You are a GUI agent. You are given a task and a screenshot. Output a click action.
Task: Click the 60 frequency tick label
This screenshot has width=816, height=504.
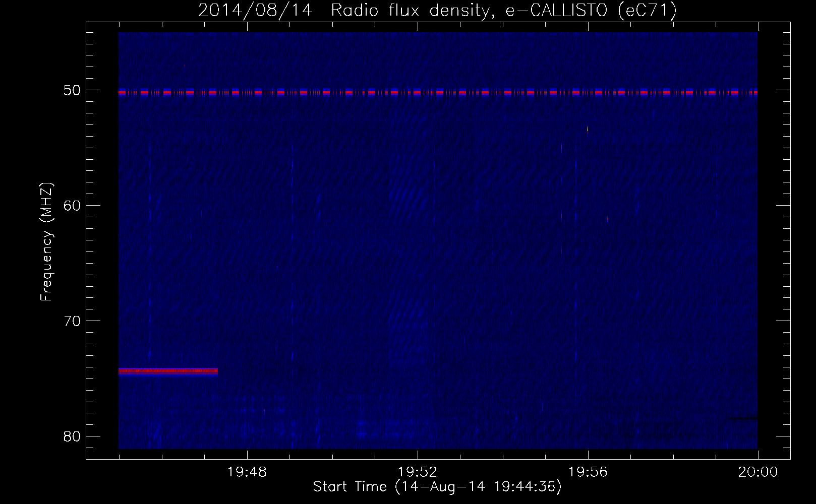72,205
